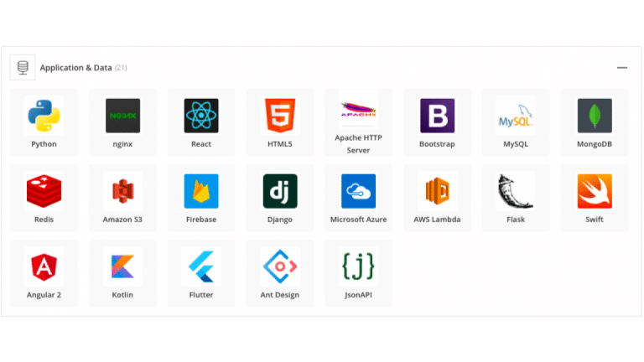This screenshot has height=362, width=644.
Task: Click the Amazon S3 icon
Action: (x=122, y=191)
